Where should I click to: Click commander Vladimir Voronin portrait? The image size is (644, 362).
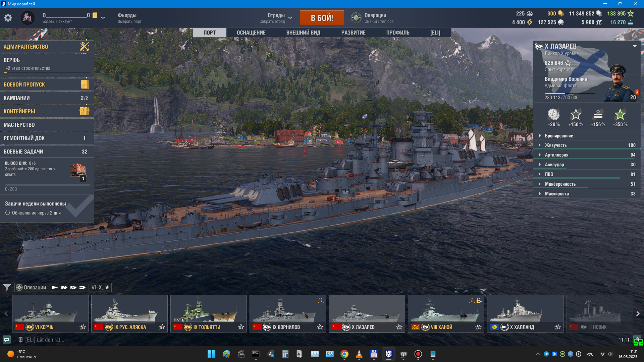click(618, 83)
